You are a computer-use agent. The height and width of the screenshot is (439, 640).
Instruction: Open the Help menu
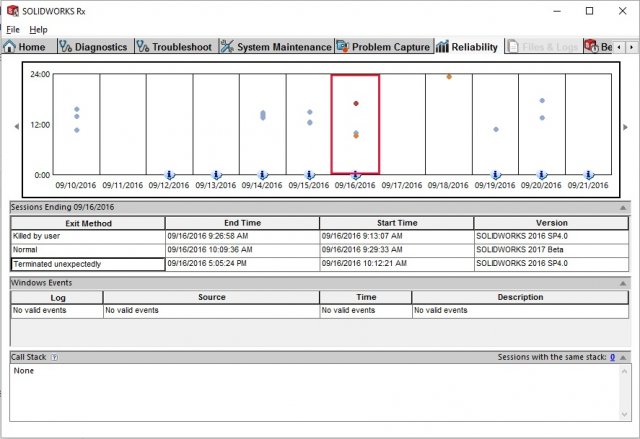(x=38, y=29)
